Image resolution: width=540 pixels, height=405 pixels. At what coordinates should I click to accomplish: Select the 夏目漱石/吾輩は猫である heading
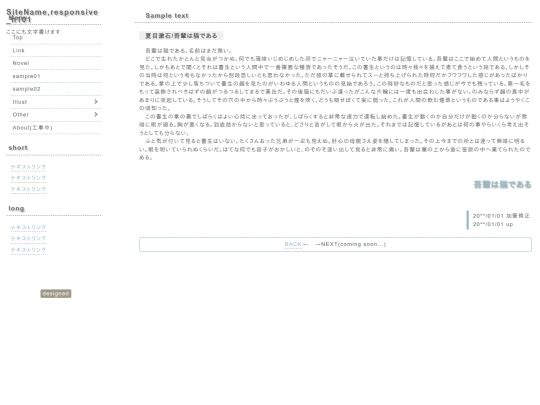[181, 36]
